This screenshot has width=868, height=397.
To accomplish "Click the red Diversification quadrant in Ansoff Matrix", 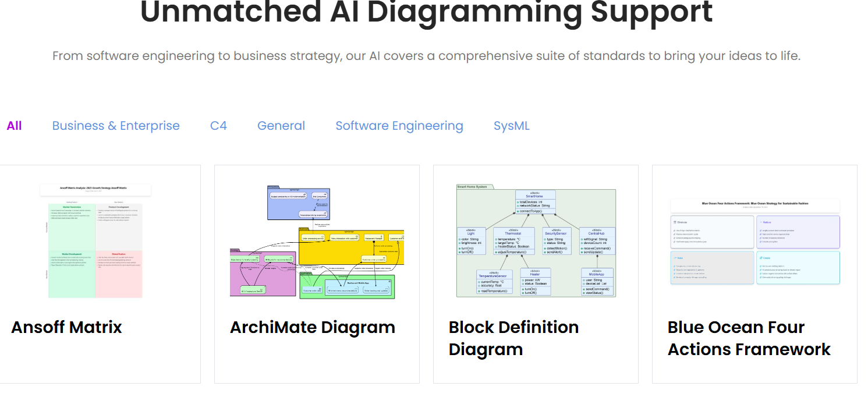I will tap(119, 274).
